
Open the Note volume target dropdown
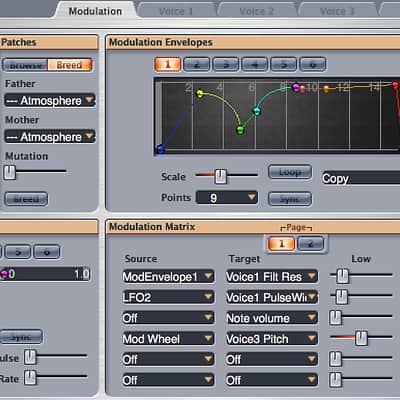click(x=272, y=318)
